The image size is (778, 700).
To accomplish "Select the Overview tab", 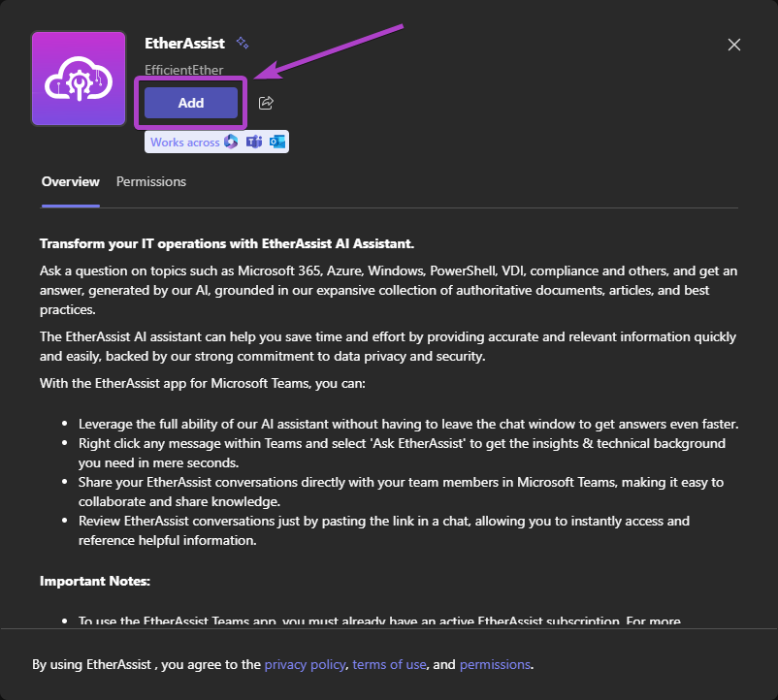I will [x=71, y=181].
